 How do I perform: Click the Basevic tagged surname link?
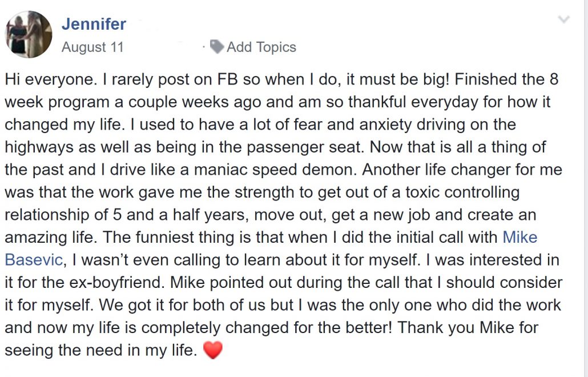[x=33, y=259]
